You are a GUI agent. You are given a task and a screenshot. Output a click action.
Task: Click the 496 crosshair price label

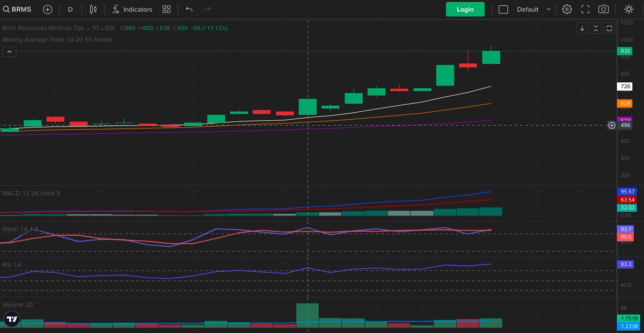pyautogui.click(x=625, y=125)
